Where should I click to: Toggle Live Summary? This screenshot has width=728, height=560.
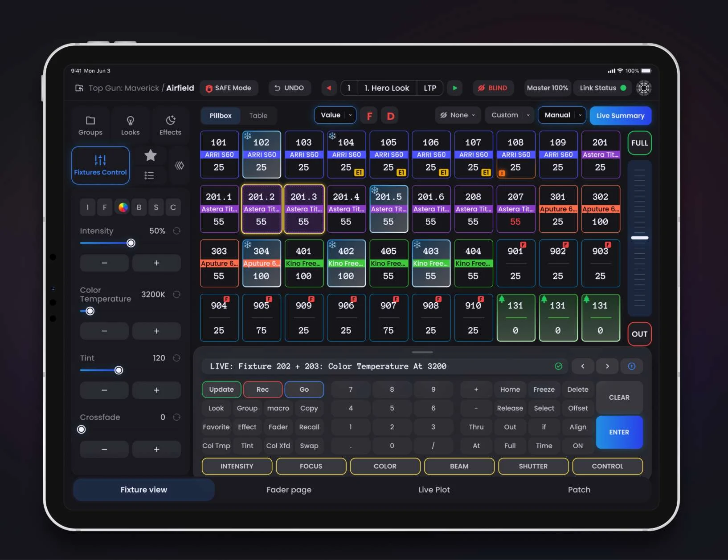[x=620, y=116]
